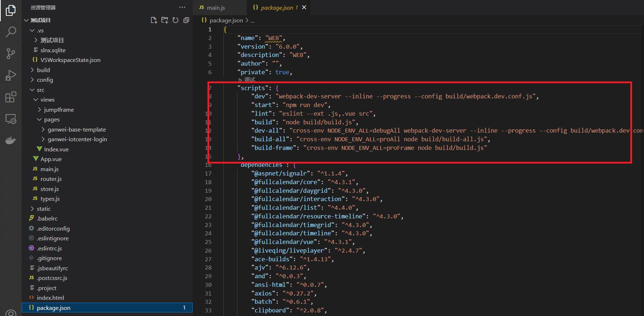The height and width of the screenshot is (316, 644).
Task: Click the New Folder icon in explorer
Action: coord(165,20)
